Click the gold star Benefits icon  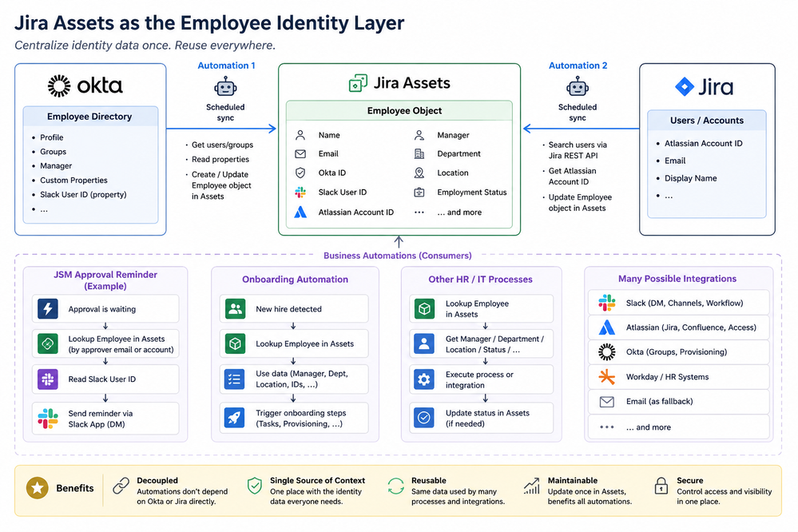pos(38,488)
